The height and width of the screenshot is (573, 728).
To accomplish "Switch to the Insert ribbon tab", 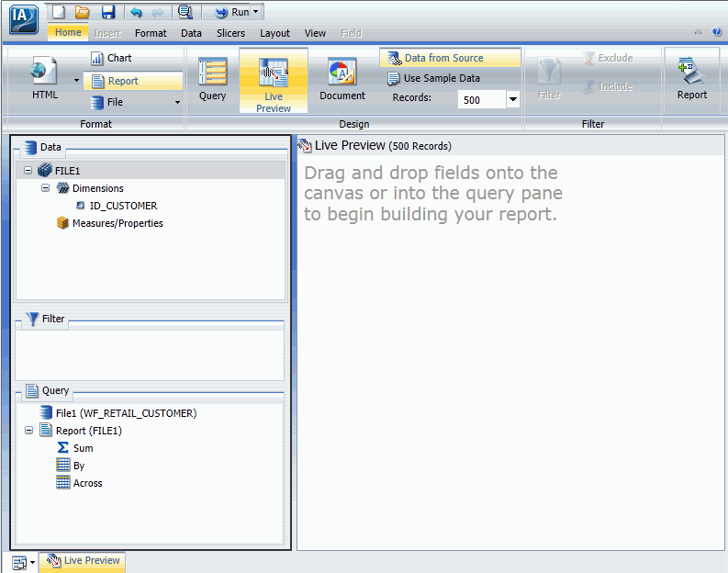I will (x=107, y=33).
